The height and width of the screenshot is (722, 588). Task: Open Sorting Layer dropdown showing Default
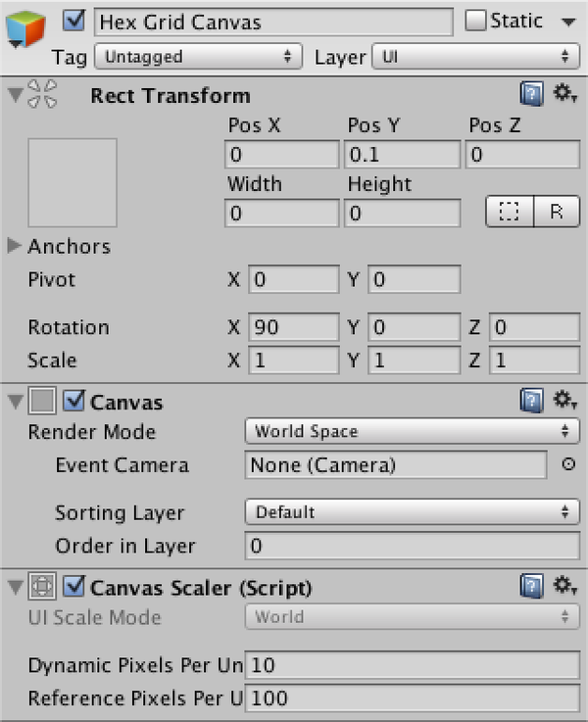[412, 511]
